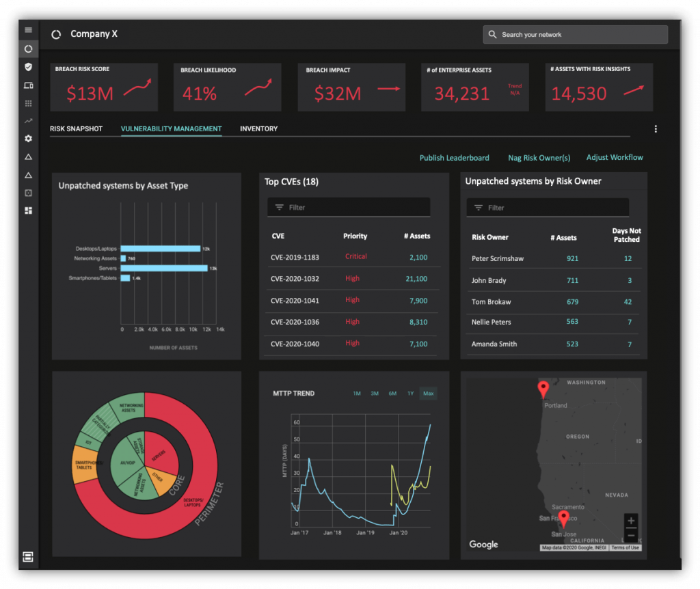This screenshot has height=589, width=700.
Task: Open the trend line icon in sidebar
Action: pyautogui.click(x=28, y=121)
